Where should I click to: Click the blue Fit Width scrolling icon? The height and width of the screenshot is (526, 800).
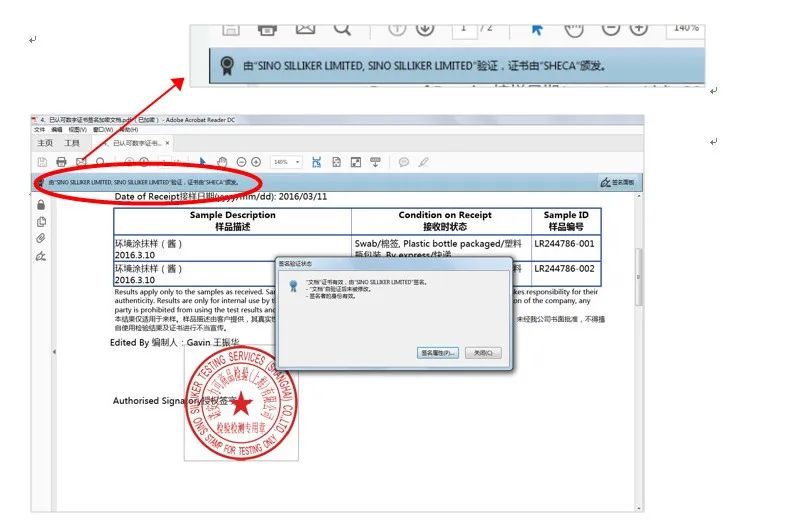click(x=317, y=162)
